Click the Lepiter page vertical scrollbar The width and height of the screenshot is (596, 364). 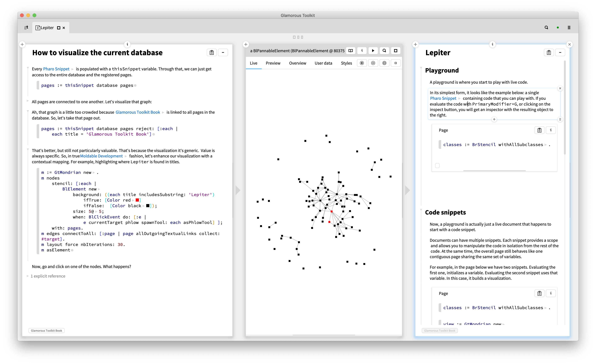coord(565,108)
